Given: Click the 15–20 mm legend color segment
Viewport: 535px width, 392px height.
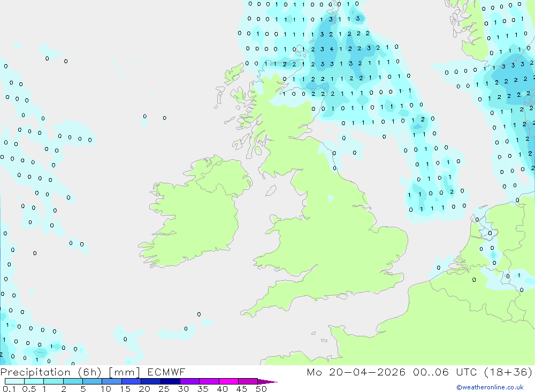Looking at the screenshot, I should click(x=131, y=381).
